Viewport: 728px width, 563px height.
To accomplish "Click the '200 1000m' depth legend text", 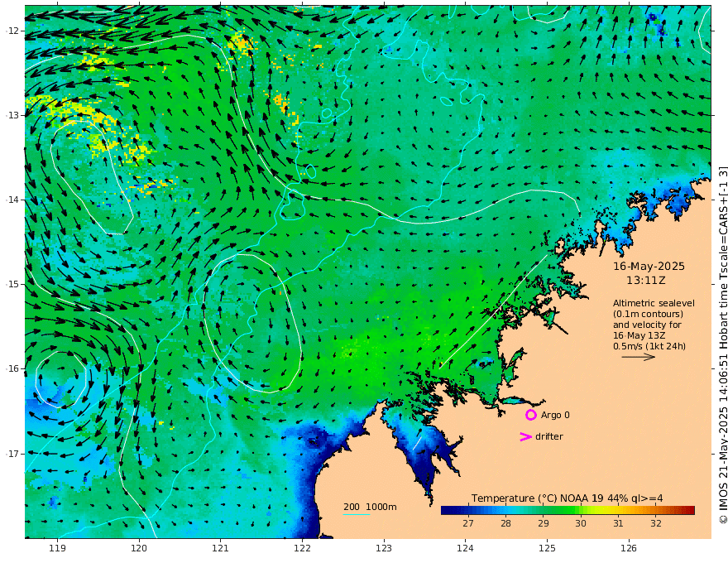I will click(370, 507).
